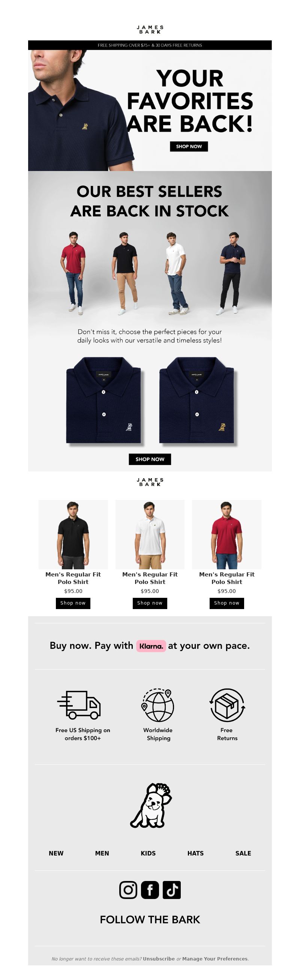
Task: Click the Unsubscribe link
Action: [159, 959]
